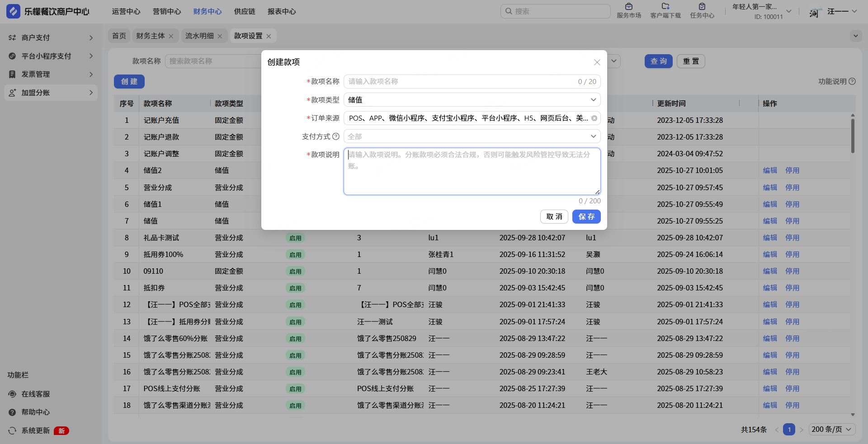Click the 搜索款项名称 filter input
This screenshot has height=444, width=868.
[x=213, y=61]
